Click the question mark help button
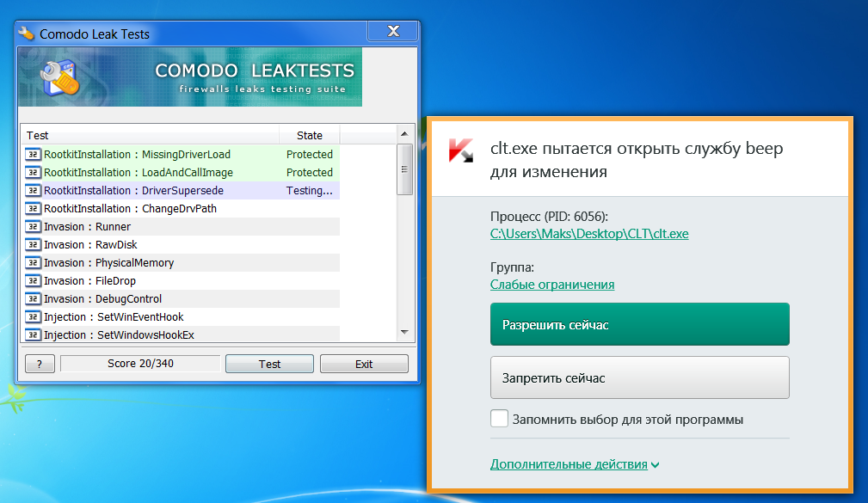Image resolution: width=868 pixels, height=503 pixels. 40,364
